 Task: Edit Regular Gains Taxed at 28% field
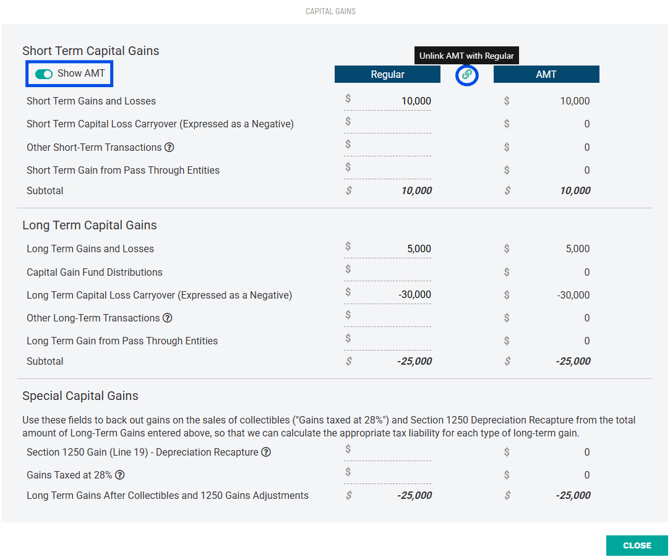pyautogui.click(x=389, y=475)
